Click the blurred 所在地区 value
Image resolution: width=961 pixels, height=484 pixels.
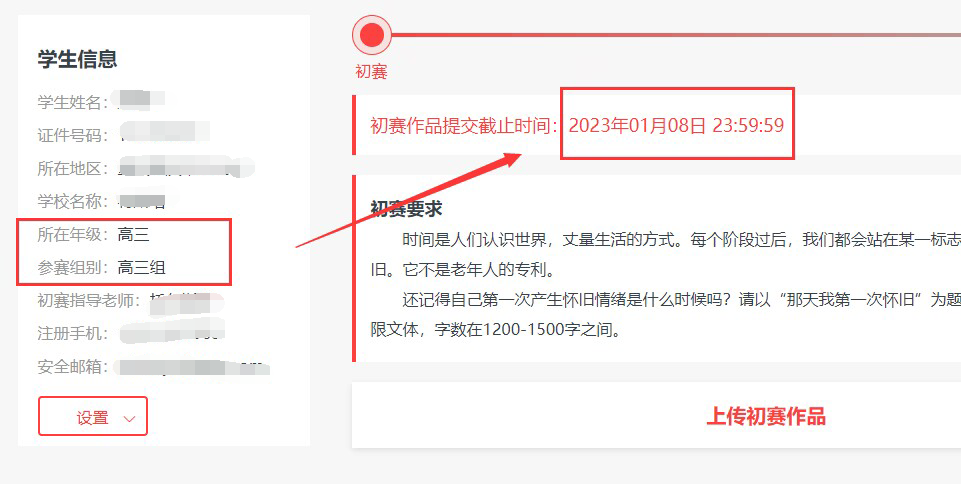pyautogui.click(x=186, y=168)
